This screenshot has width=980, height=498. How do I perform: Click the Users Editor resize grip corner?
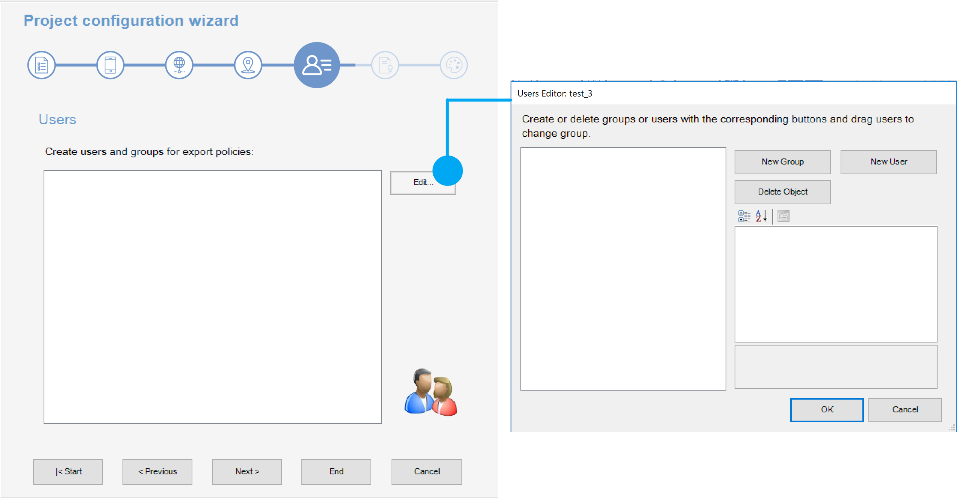coord(952,428)
